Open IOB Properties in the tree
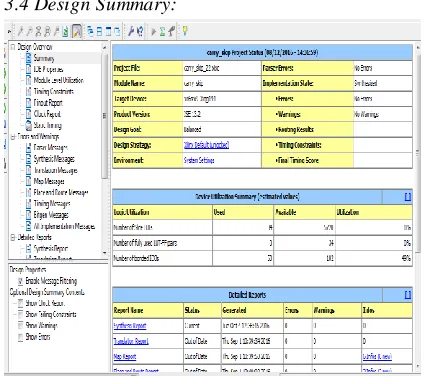Viewport: 424px width, 384px height. 48,69
